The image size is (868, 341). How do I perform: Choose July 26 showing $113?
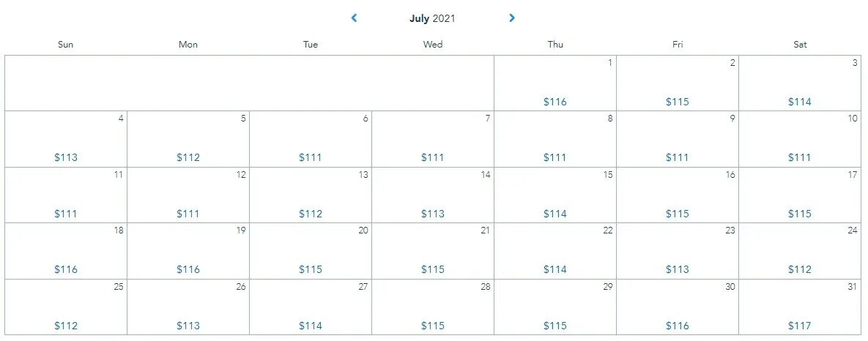[188, 307]
